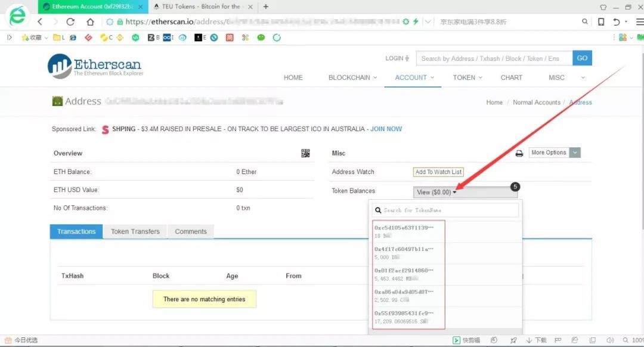Open the BLOCKCHAIN navigation dropdown
Image resolution: width=644 pixels, height=347 pixels.
point(352,78)
